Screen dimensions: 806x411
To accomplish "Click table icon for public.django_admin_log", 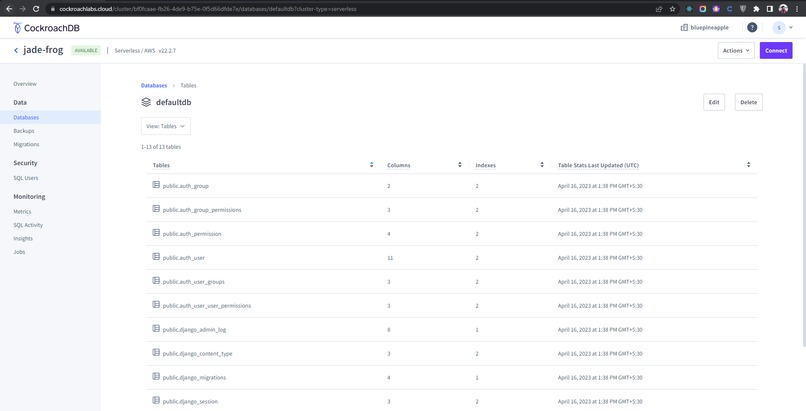I will 156,329.
